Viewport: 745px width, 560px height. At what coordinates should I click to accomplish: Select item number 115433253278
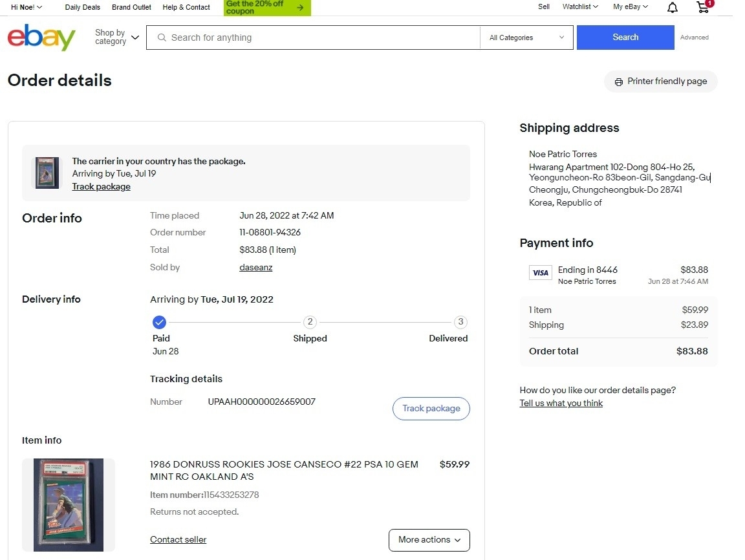click(232, 495)
